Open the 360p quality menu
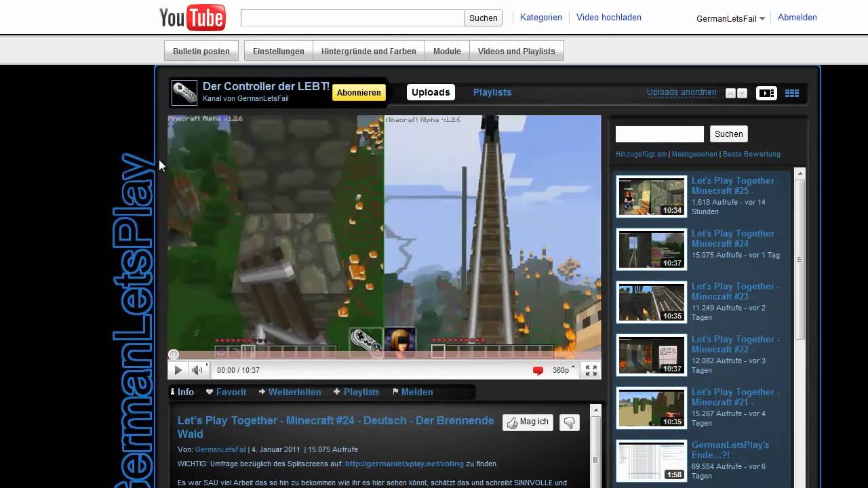 (564, 370)
